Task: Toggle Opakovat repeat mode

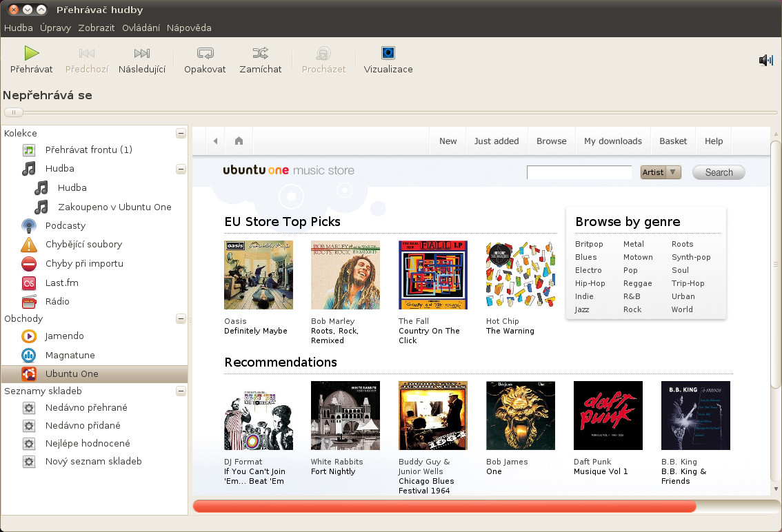Action: point(205,60)
